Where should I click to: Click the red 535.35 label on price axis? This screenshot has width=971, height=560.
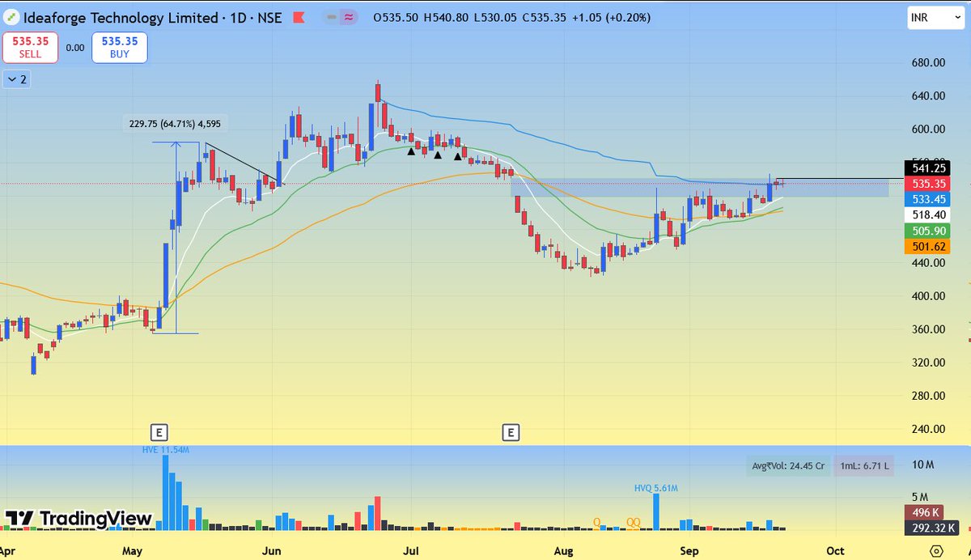click(928, 184)
